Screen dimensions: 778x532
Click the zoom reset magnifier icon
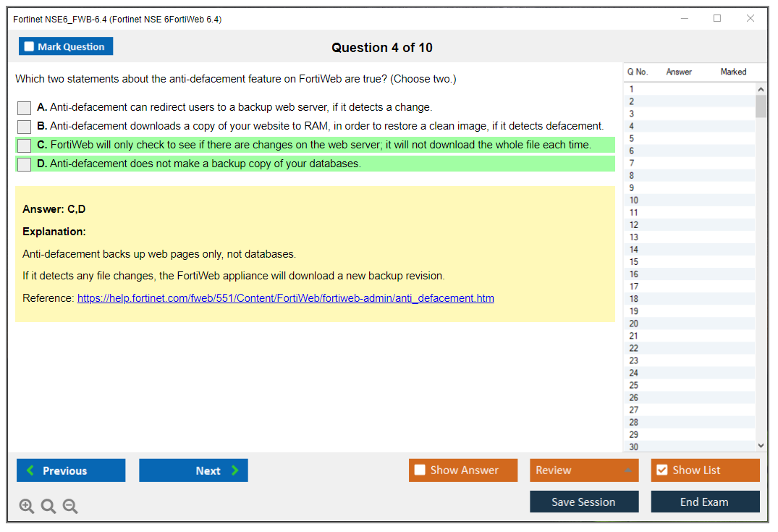[x=48, y=507]
